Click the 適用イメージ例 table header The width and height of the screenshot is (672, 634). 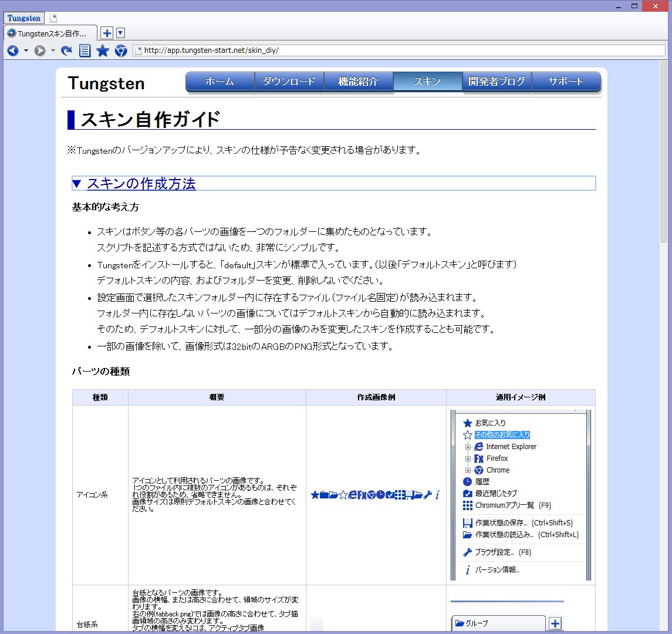click(521, 397)
